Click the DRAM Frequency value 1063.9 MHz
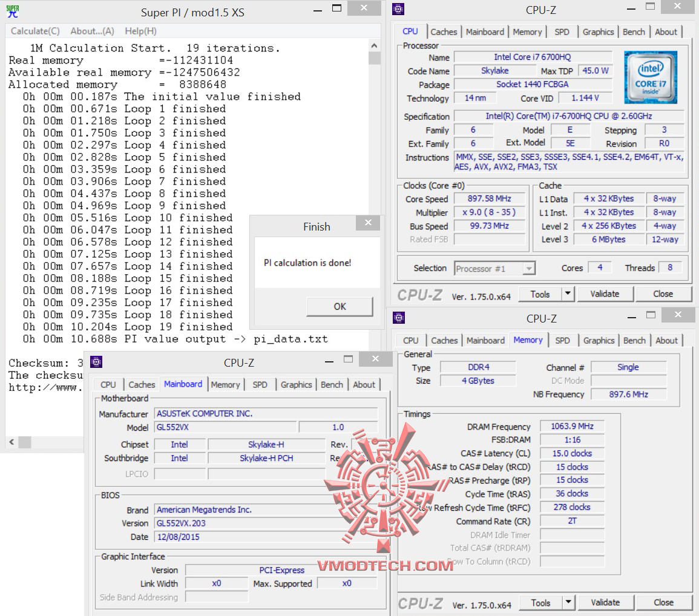Viewport: 699px width, 616px height. tap(572, 427)
